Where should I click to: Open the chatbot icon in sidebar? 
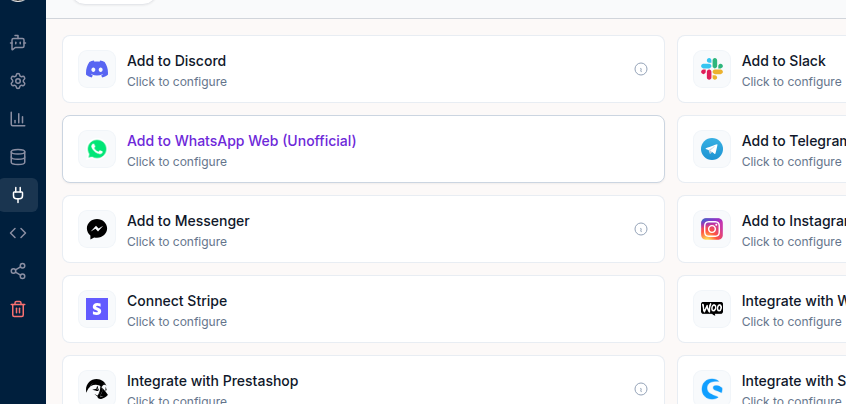[18, 43]
